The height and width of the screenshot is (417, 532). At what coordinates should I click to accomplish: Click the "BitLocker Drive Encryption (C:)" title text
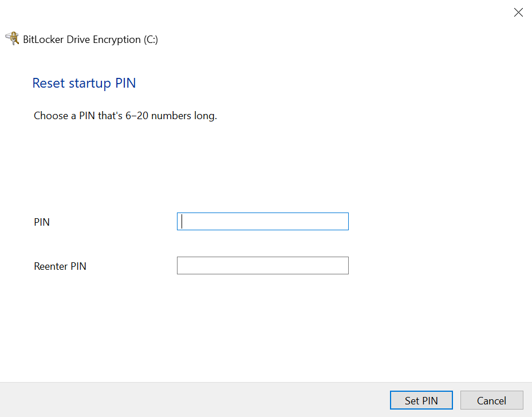coord(90,40)
